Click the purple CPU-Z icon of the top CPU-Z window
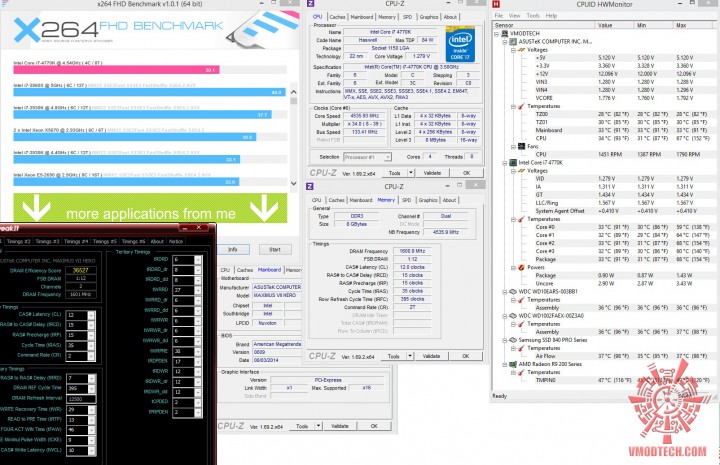 (x=310, y=4)
